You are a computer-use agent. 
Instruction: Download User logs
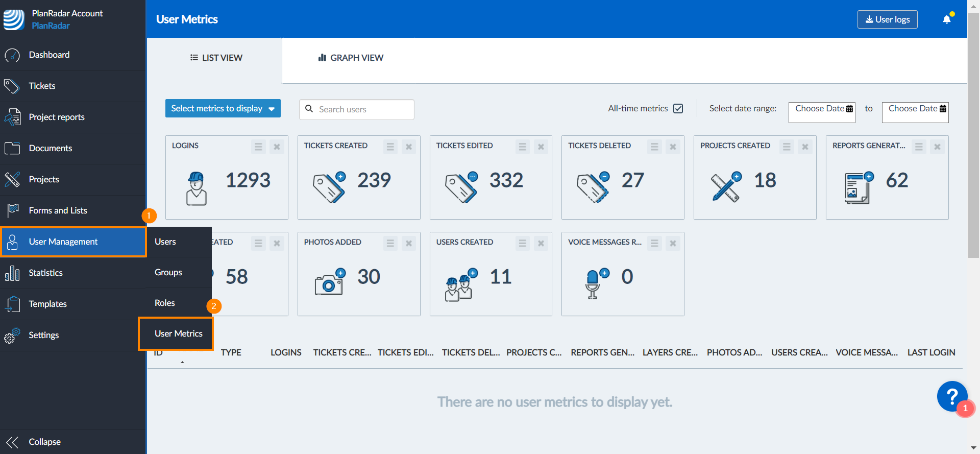click(x=887, y=19)
